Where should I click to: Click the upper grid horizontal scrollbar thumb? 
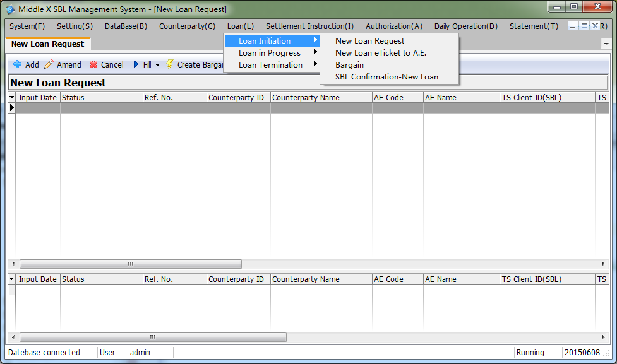click(x=131, y=264)
